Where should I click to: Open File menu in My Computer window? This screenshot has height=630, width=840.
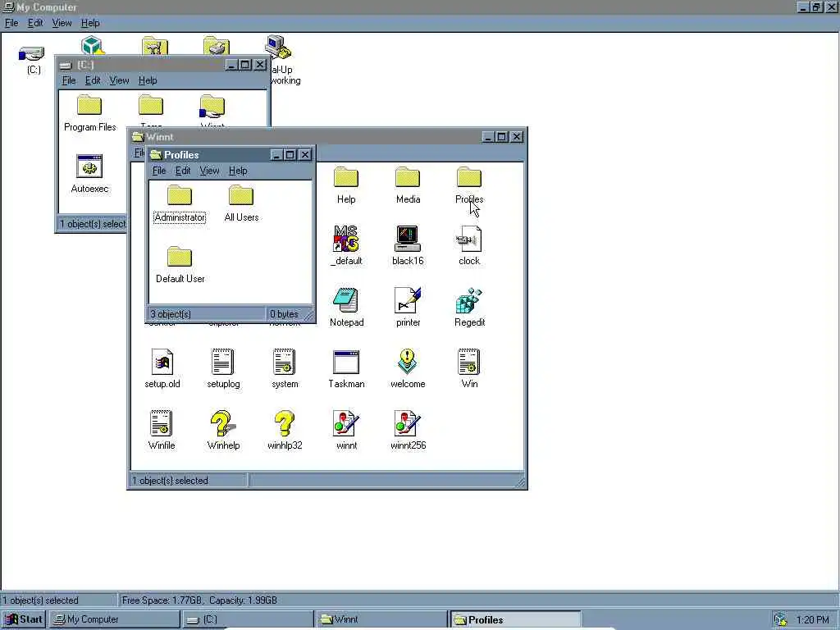11,23
